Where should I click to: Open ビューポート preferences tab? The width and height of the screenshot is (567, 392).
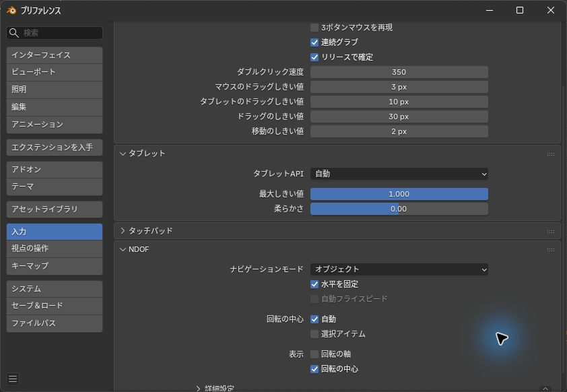[x=55, y=72]
